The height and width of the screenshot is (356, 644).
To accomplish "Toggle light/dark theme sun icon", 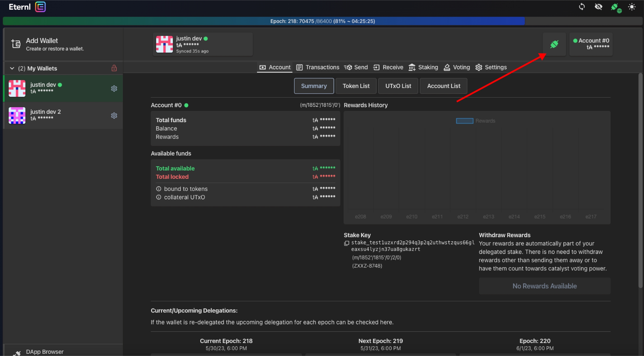I will 632,7.
